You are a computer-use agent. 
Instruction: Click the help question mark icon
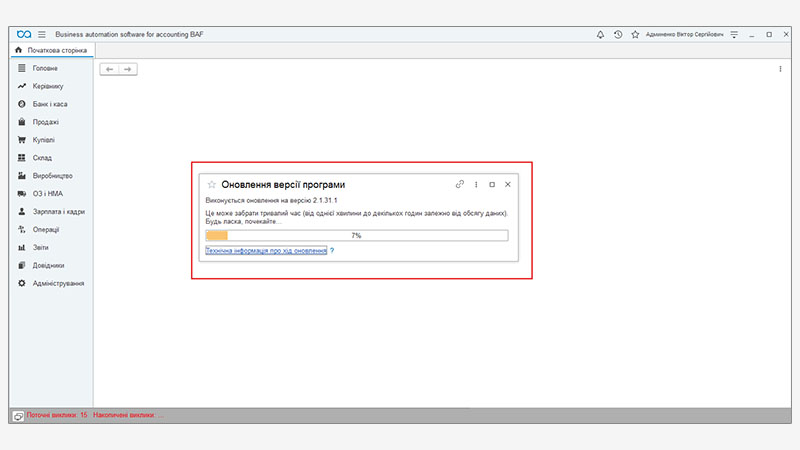point(332,251)
